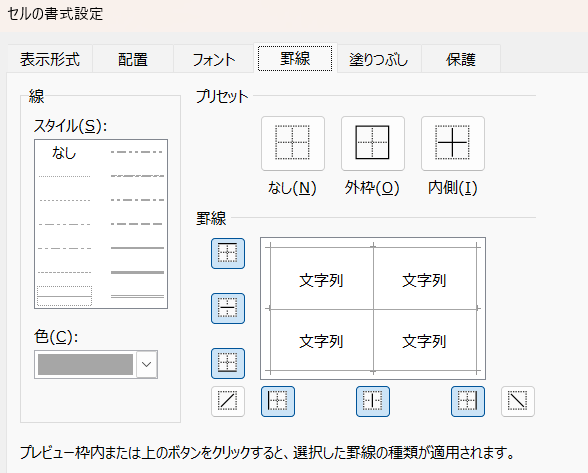Apply diagonal up border line
This screenshot has height=473, width=588.
pos(228,401)
